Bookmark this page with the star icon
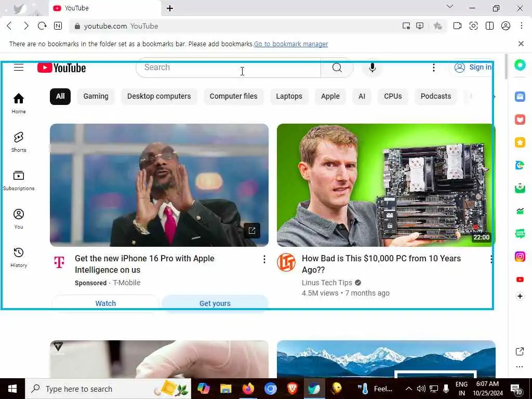 [x=437, y=26]
